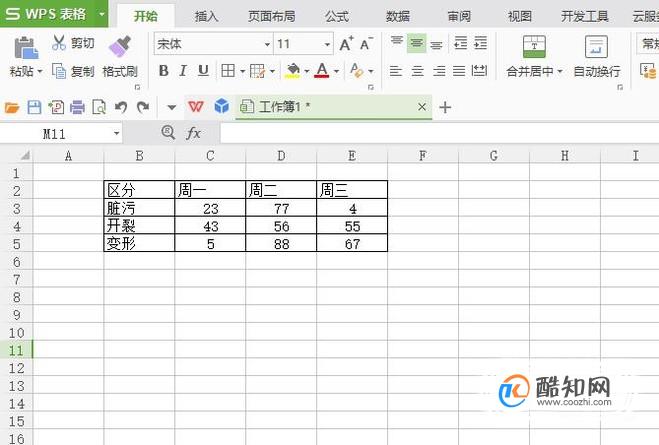Open the 开发工具 (Developer) tab
The width and height of the screenshot is (659, 445).
pyautogui.click(x=585, y=16)
